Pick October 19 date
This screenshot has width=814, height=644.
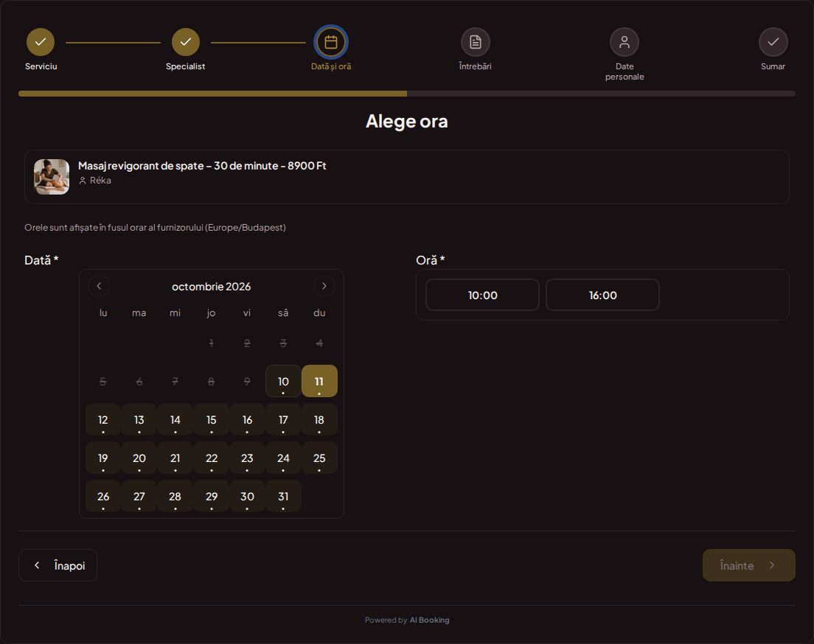(x=102, y=458)
